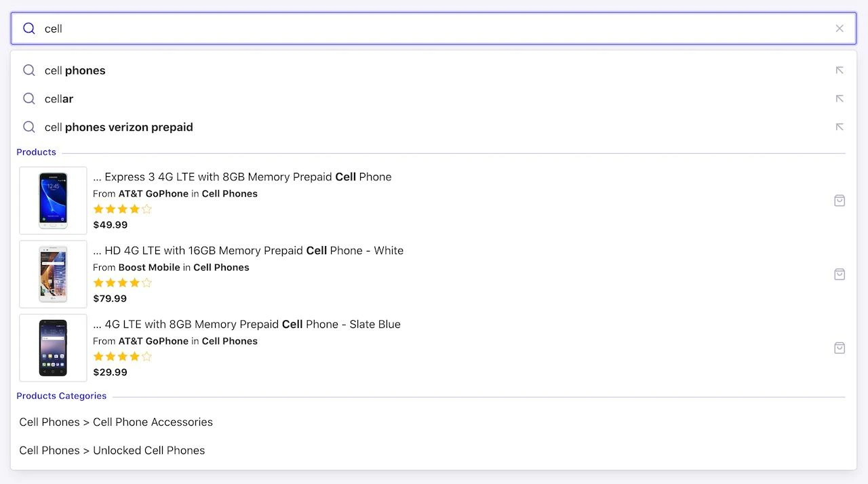Open the Unlocked Cell Phones category
Screen dimensions: 868x484
[x=112, y=450]
